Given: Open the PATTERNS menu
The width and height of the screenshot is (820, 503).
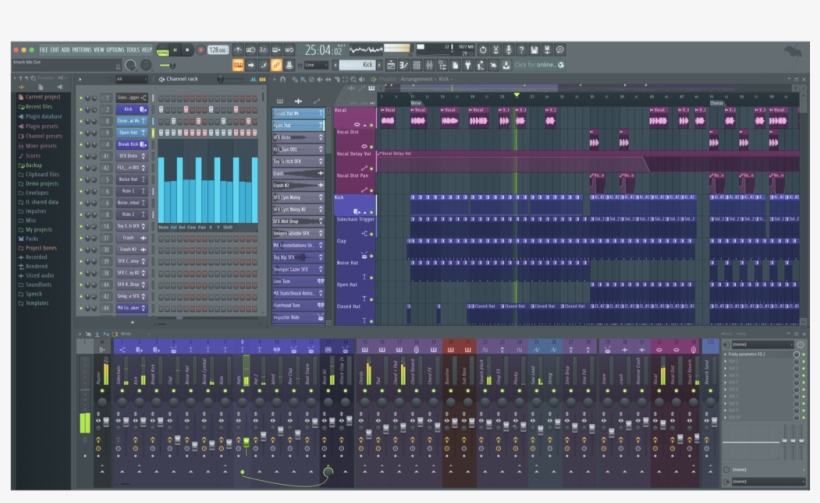Looking at the screenshot, I should [x=82, y=50].
